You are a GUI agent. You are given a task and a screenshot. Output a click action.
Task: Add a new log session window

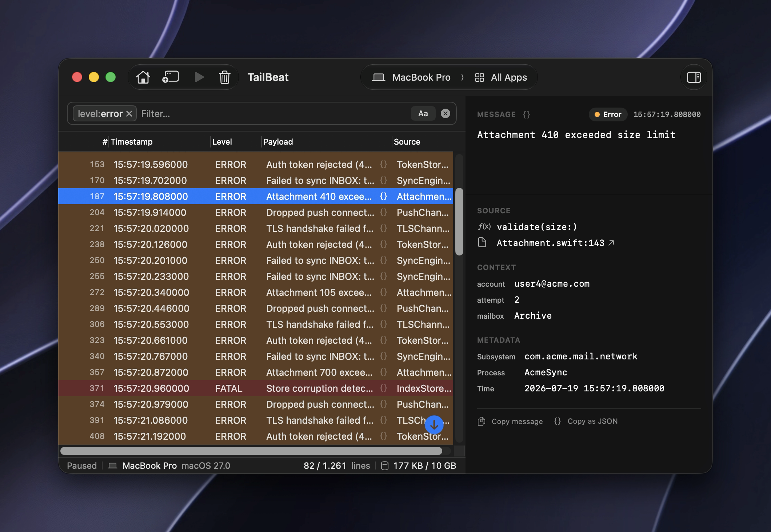click(170, 77)
